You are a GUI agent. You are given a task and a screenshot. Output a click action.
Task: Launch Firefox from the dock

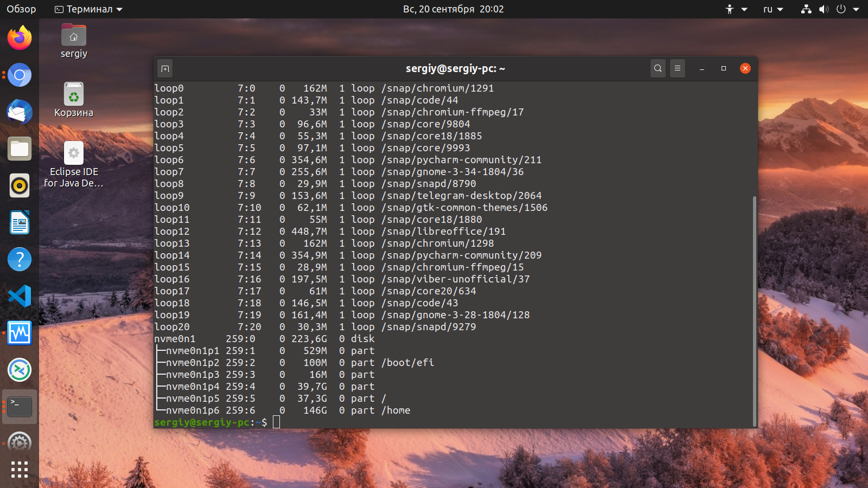[20, 38]
